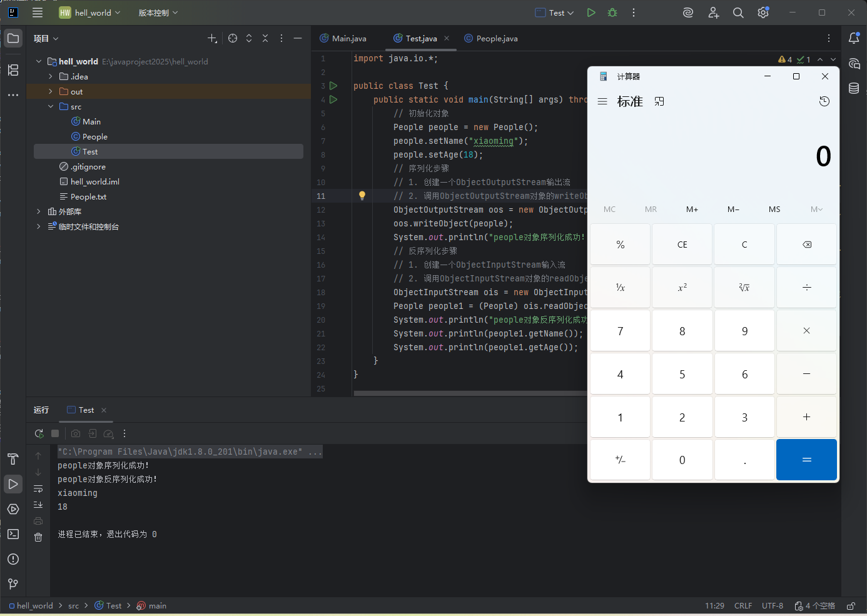Collapse the src folder
Image resolution: width=867 pixels, height=616 pixels.
pyautogui.click(x=51, y=106)
